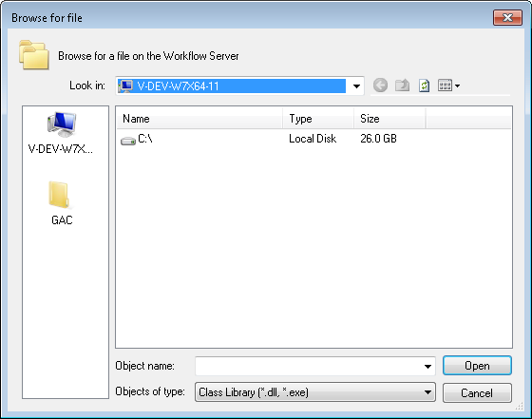Close the Browse for file dialog
This screenshot has width=532, height=419.
tap(507, 17)
